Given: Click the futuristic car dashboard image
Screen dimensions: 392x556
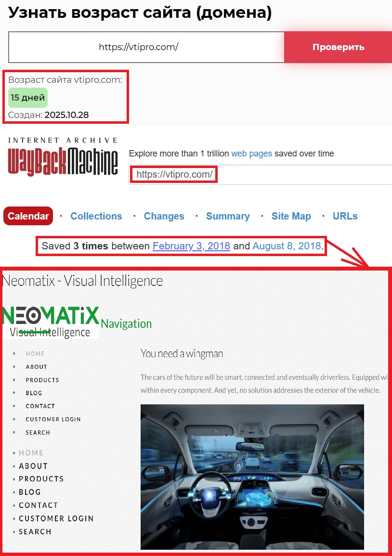Looking at the screenshot, I should pyautogui.click(x=252, y=477).
